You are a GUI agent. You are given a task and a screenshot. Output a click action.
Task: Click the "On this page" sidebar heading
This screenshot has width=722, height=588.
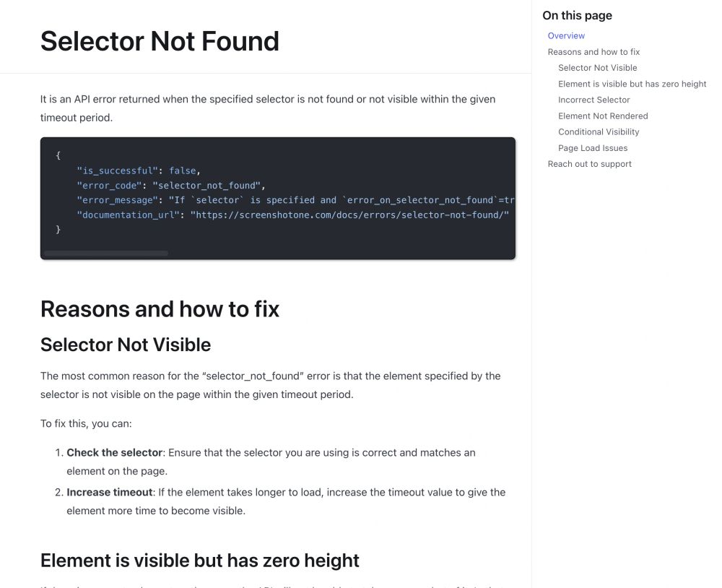click(x=577, y=16)
